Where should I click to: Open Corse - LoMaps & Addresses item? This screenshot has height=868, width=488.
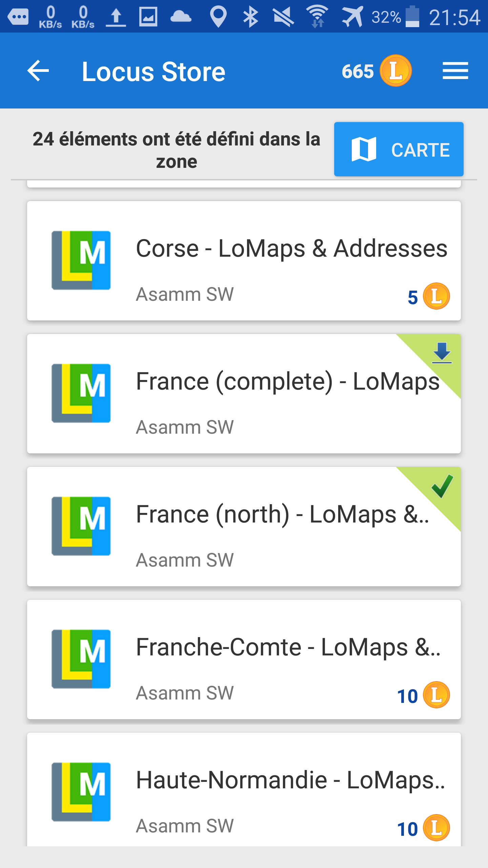click(291, 248)
